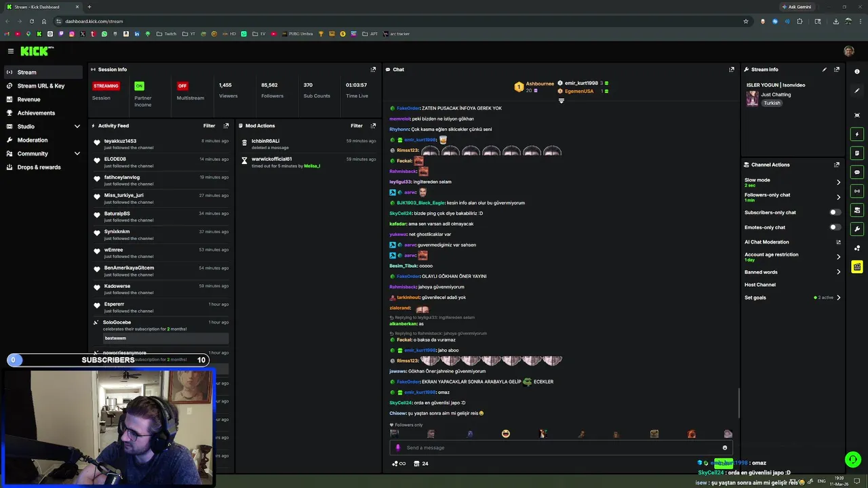This screenshot has height=488, width=868.
Task: Click username Melisa_I in Mod Actions
Action: (x=312, y=166)
